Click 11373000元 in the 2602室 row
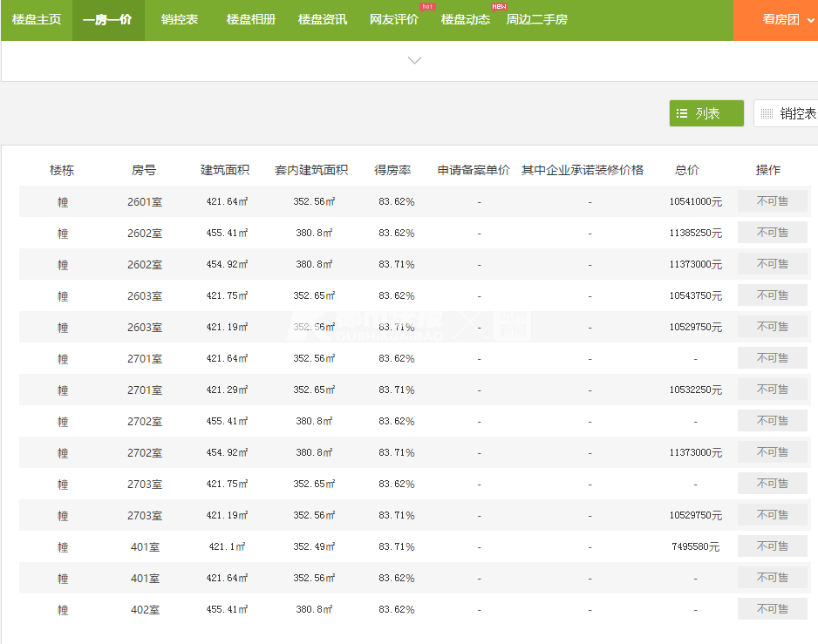Viewport: 818px width, 644px height. click(x=696, y=264)
